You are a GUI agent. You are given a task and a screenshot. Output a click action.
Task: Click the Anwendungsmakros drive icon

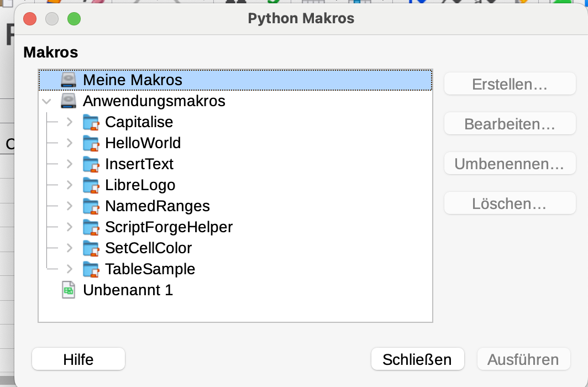point(69,101)
